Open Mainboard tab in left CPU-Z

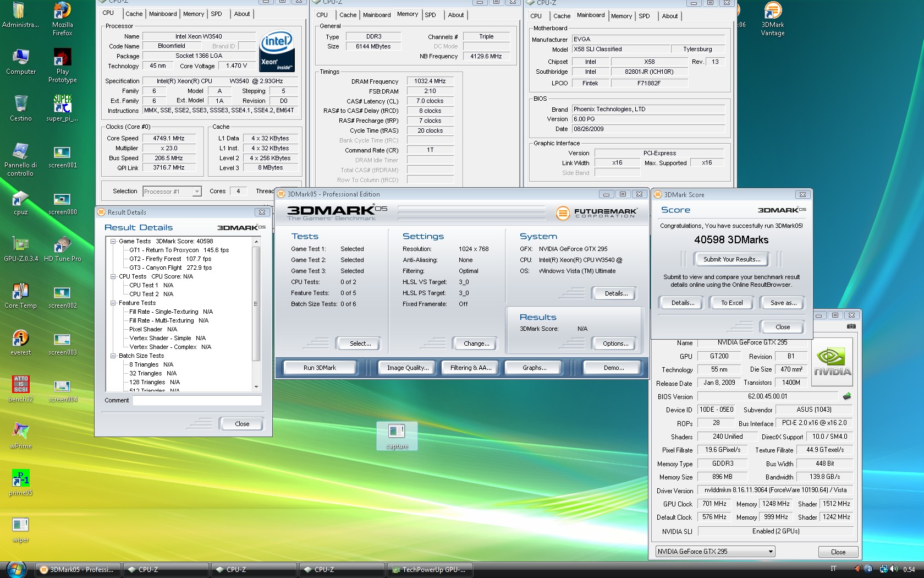click(163, 14)
